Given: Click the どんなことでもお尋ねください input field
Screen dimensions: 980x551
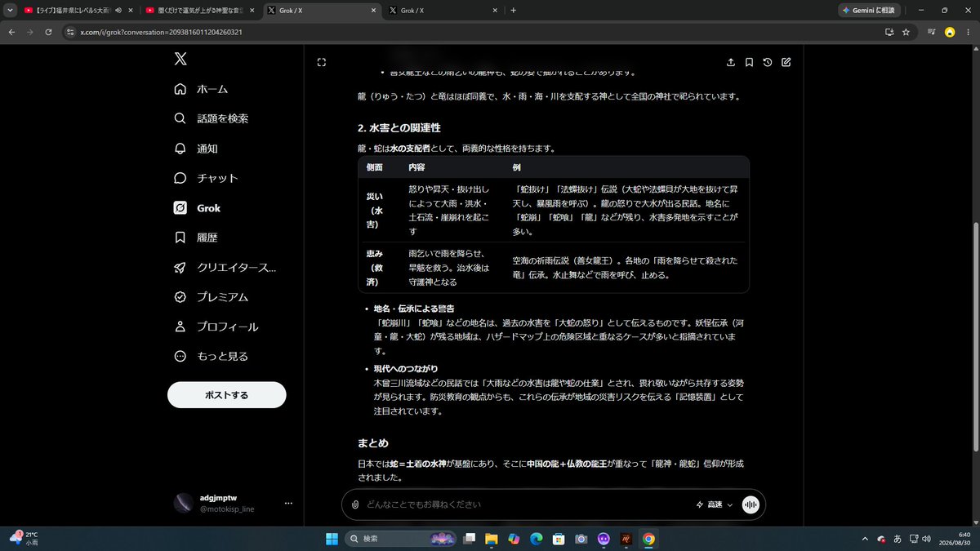Looking at the screenshot, I should pyautogui.click(x=526, y=504).
